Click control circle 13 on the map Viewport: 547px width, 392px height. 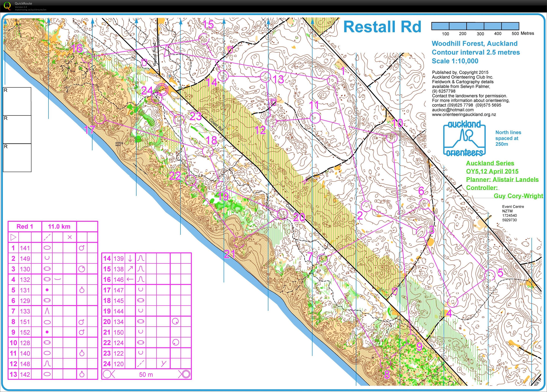[266, 77]
